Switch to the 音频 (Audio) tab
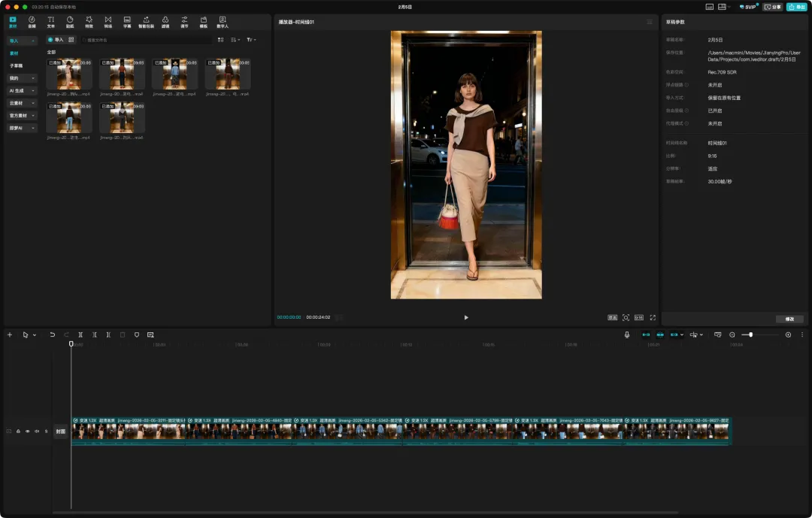Screen dimensions: 812x518 [32, 22]
